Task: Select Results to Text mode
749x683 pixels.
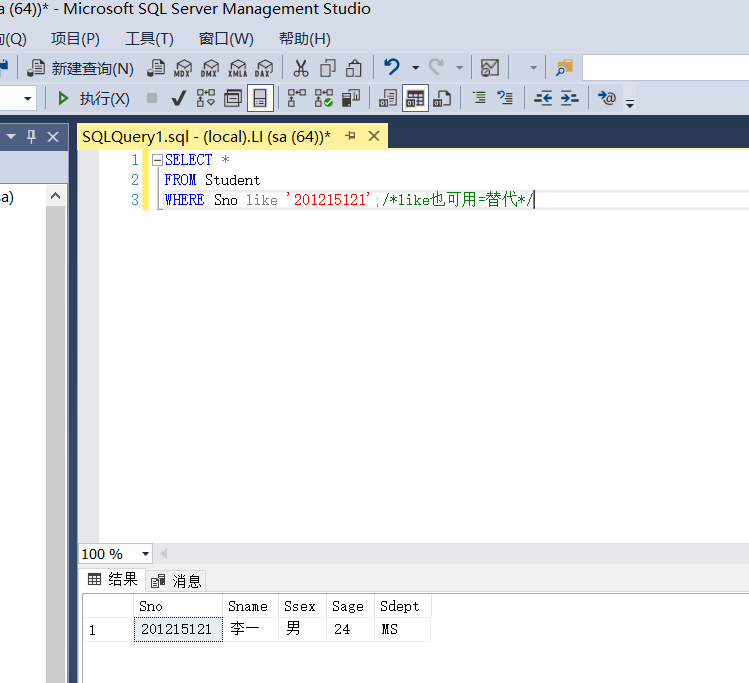Action: (388, 98)
